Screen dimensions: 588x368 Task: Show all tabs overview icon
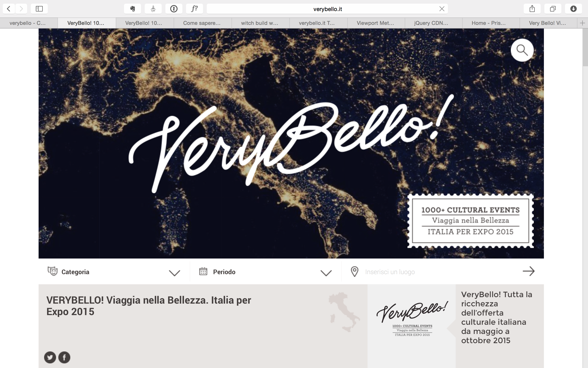click(553, 9)
